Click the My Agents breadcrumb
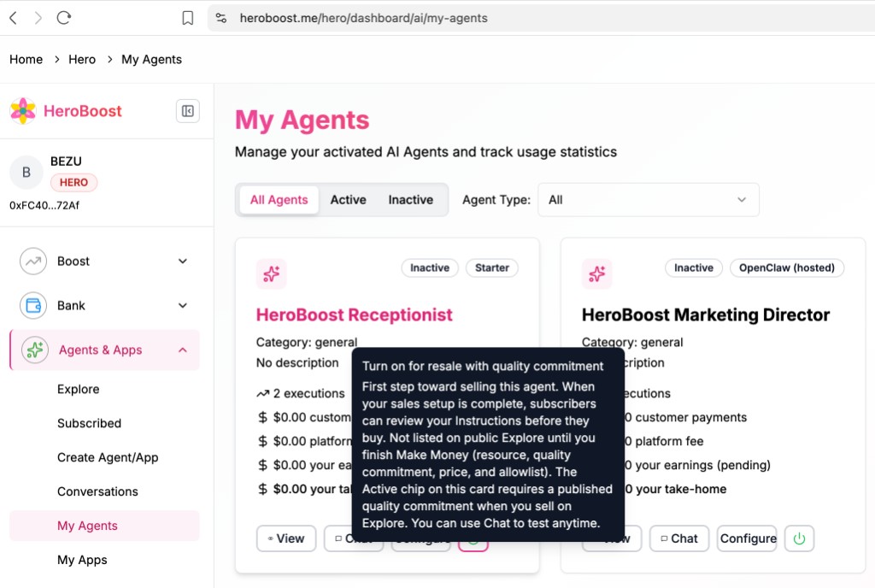This screenshot has height=588, width=875. pyautogui.click(x=152, y=59)
